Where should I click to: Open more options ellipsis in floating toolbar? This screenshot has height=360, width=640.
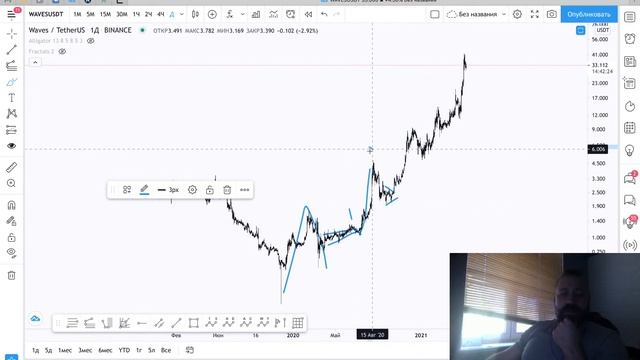244,190
